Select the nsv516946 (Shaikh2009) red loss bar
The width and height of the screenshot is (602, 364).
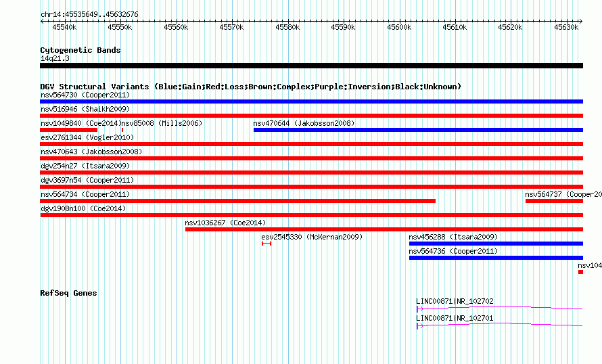(x=311, y=116)
